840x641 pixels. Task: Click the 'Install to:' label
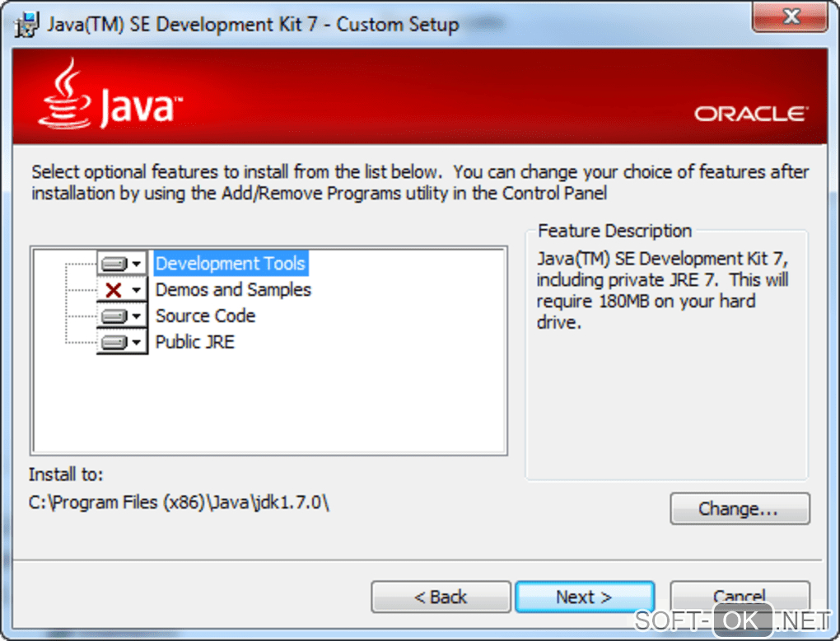pos(66,475)
